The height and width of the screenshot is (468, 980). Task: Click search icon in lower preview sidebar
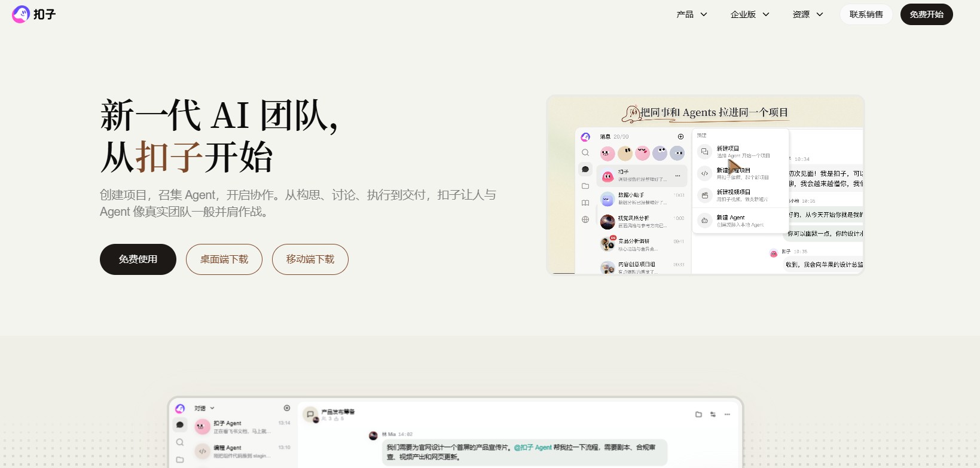point(179,442)
